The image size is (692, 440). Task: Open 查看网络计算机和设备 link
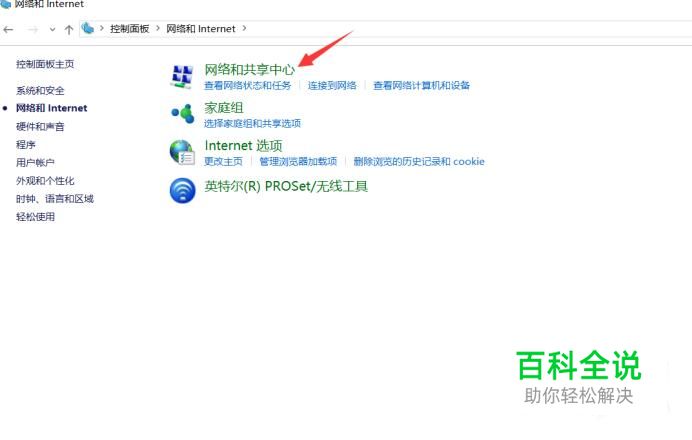coord(421,85)
